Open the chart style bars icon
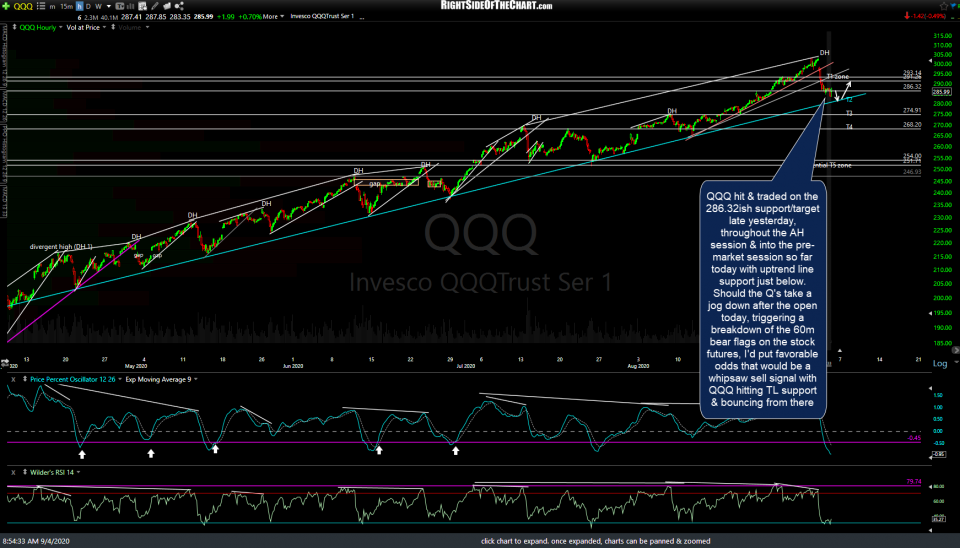 click(x=130, y=6)
